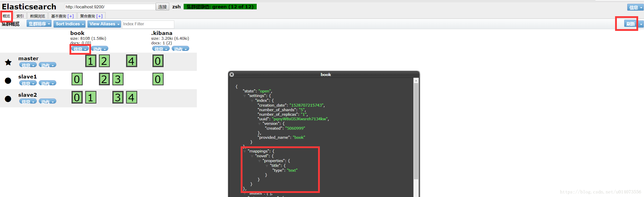
Task: Add a new 基本查询 tab with [+]
Action: coord(71,16)
